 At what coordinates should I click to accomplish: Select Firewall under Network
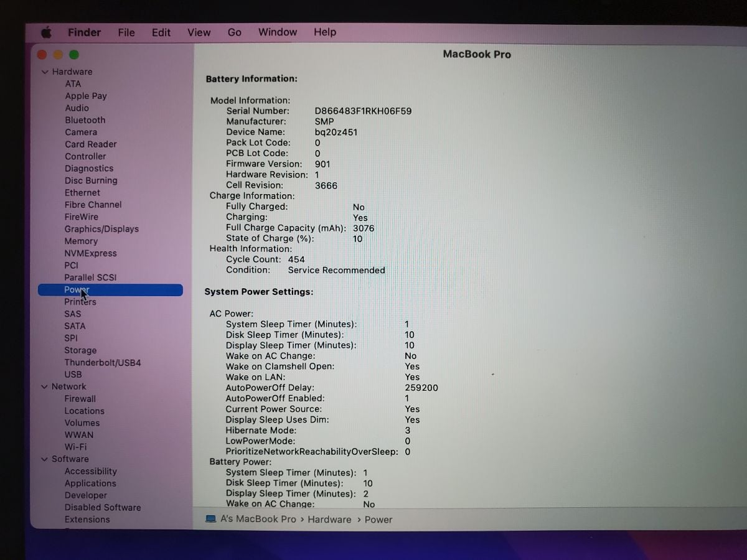coord(80,399)
